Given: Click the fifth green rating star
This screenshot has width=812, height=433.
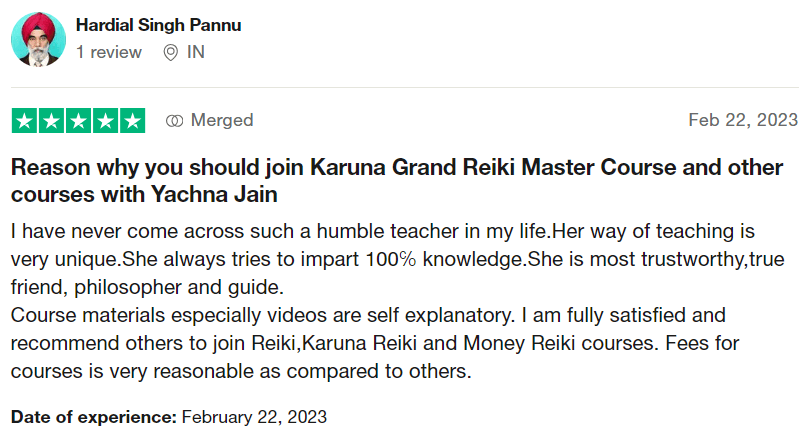Looking at the screenshot, I should [133, 121].
